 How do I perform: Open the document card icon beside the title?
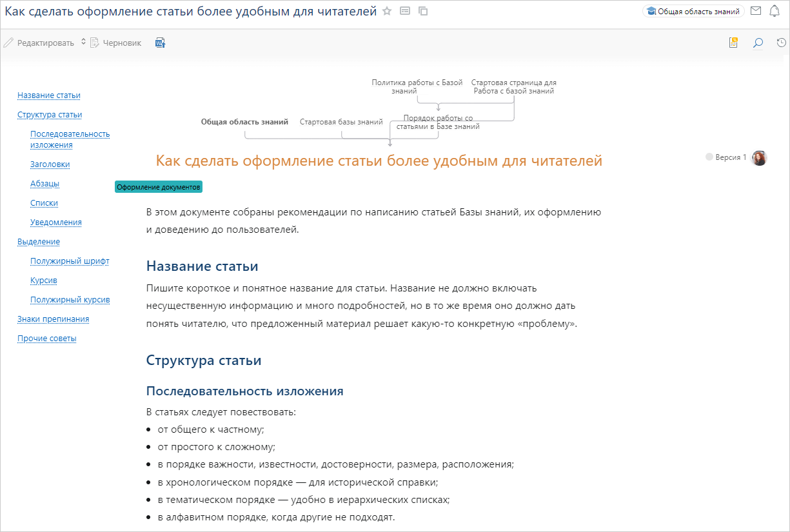(x=405, y=11)
